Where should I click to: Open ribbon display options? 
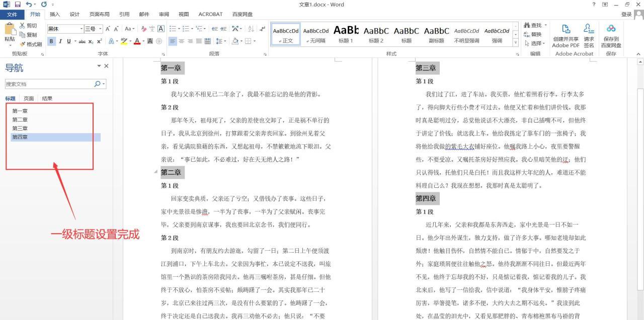coord(605,5)
